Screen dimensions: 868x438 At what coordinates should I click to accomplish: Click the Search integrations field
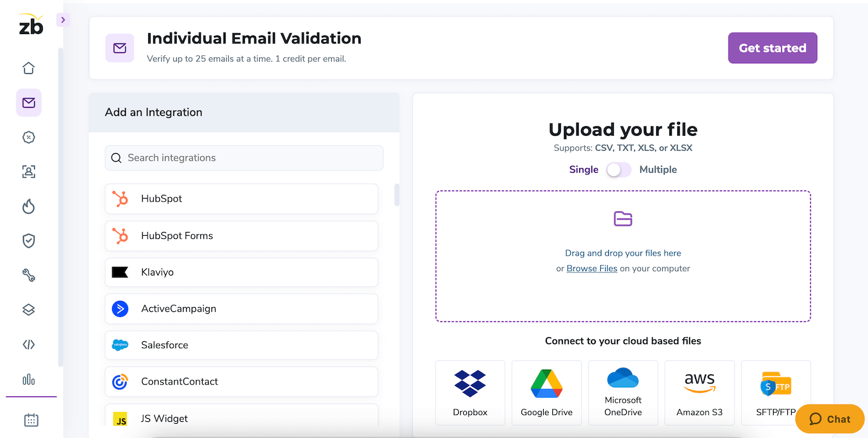(244, 158)
